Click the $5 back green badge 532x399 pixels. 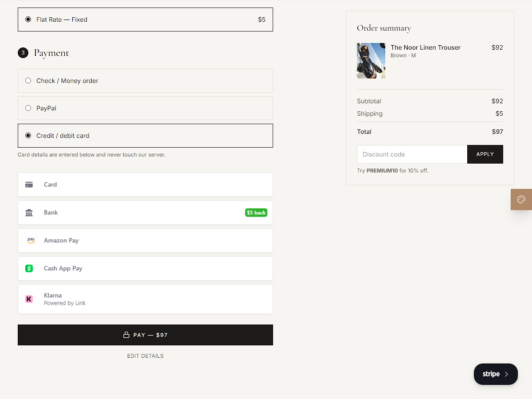(x=256, y=213)
